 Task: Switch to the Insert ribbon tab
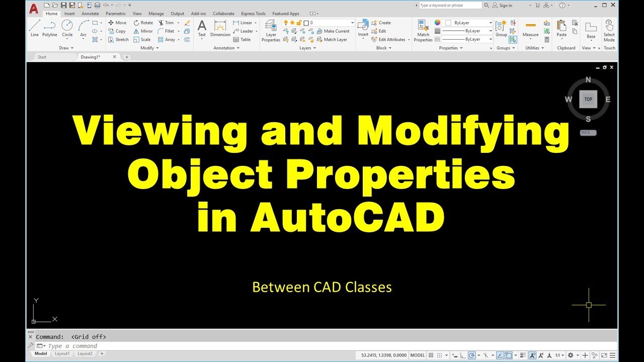coord(69,14)
